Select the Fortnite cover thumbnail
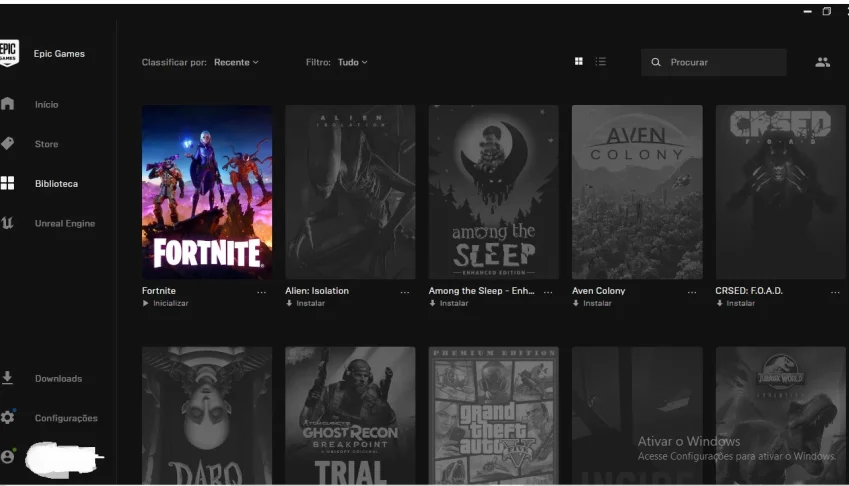The width and height of the screenshot is (849, 486). pos(207,192)
